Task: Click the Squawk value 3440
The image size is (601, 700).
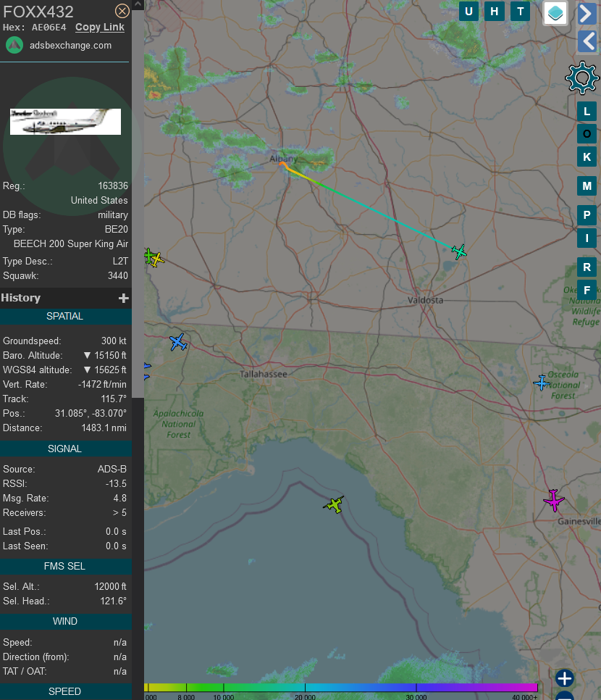Action: tap(118, 276)
